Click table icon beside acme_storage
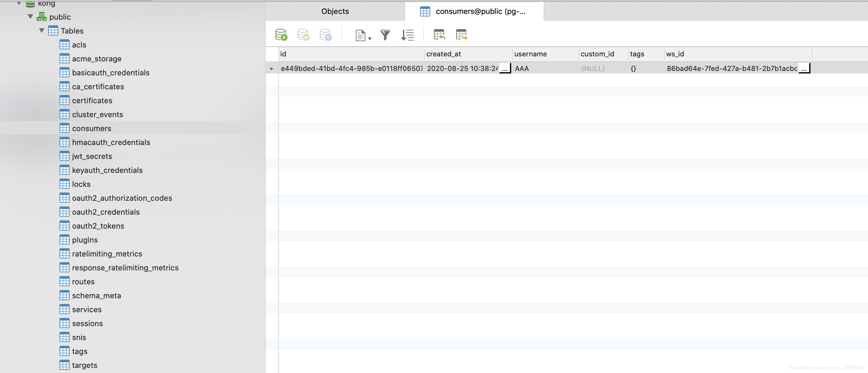The width and height of the screenshot is (868, 373). pyautogui.click(x=64, y=59)
